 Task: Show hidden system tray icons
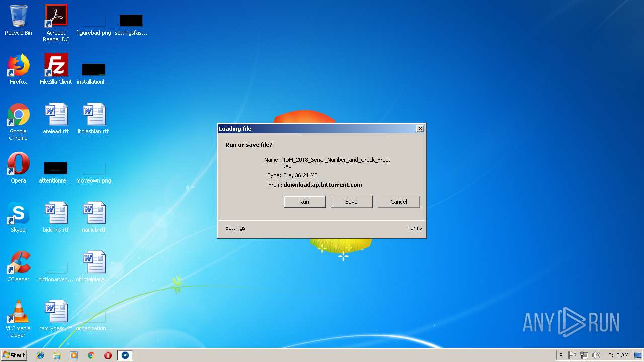561,355
